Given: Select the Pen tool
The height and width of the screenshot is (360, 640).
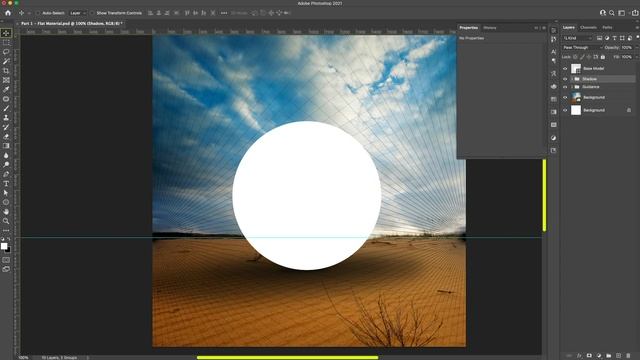Looking at the screenshot, I should [x=6, y=174].
